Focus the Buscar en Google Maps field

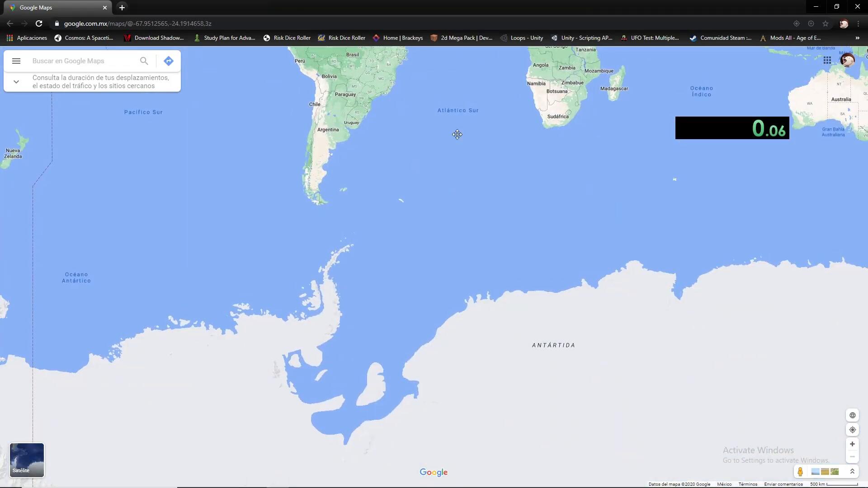pyautogui.click(x=81, y=61)
